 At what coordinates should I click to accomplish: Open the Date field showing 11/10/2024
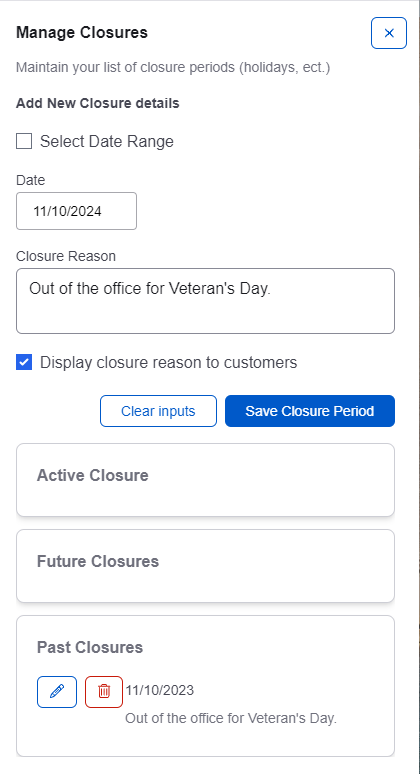pos(76,211)
